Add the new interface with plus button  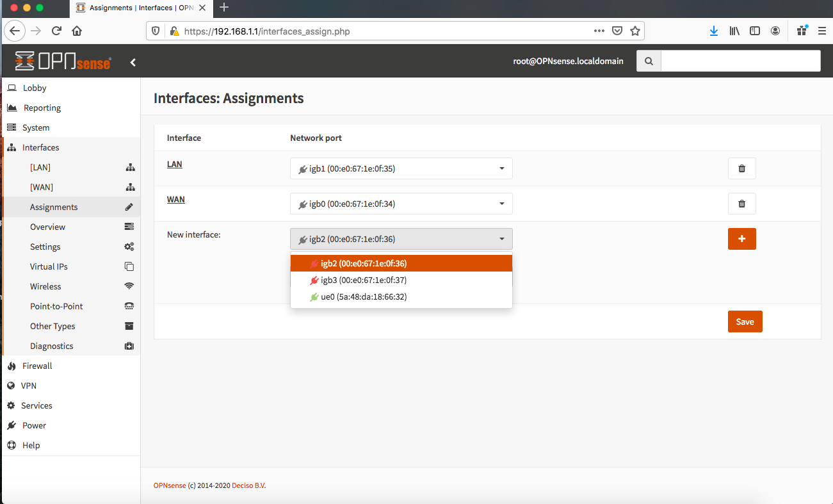pyautogui.click(x=742, y=239)
